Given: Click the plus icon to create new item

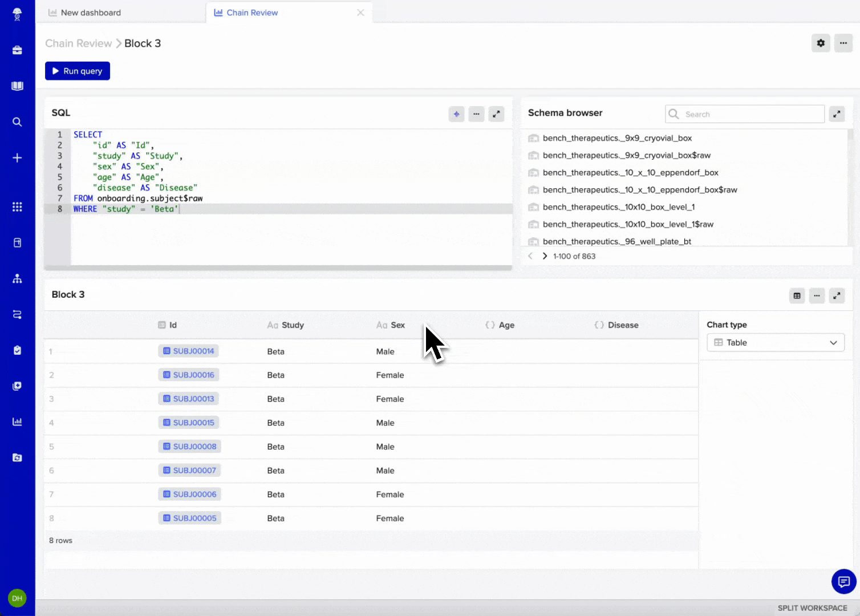Looking at the screenshot, I should click(17, 157).
